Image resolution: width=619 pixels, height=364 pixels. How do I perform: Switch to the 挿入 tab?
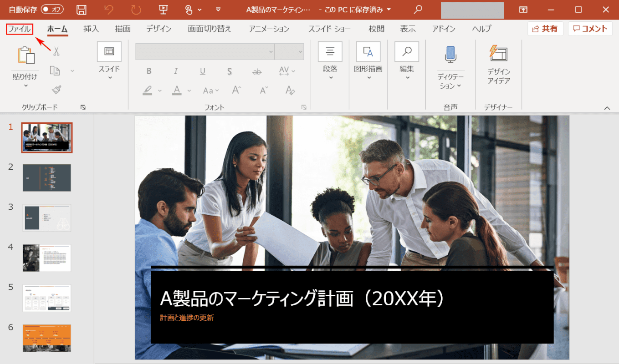[x=91, y=29]
